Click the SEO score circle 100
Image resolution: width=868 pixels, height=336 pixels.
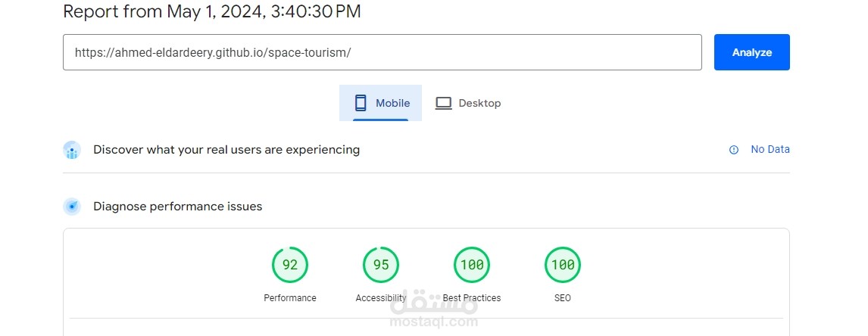pos(563,265)
